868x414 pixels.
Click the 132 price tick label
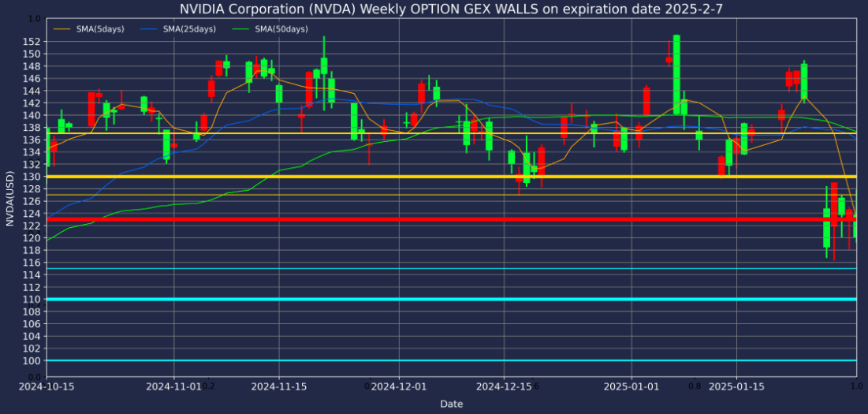[x=32, y=164]
